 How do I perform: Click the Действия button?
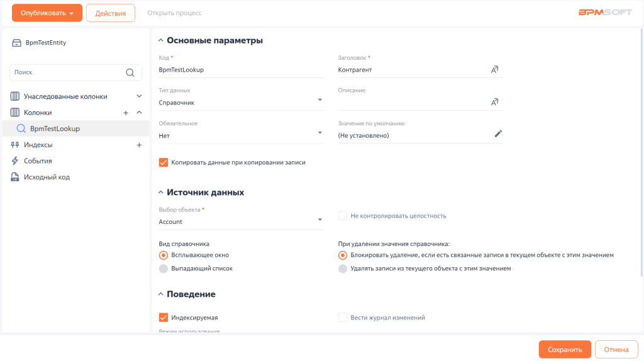pyautogui.click(x=111, y=13)
